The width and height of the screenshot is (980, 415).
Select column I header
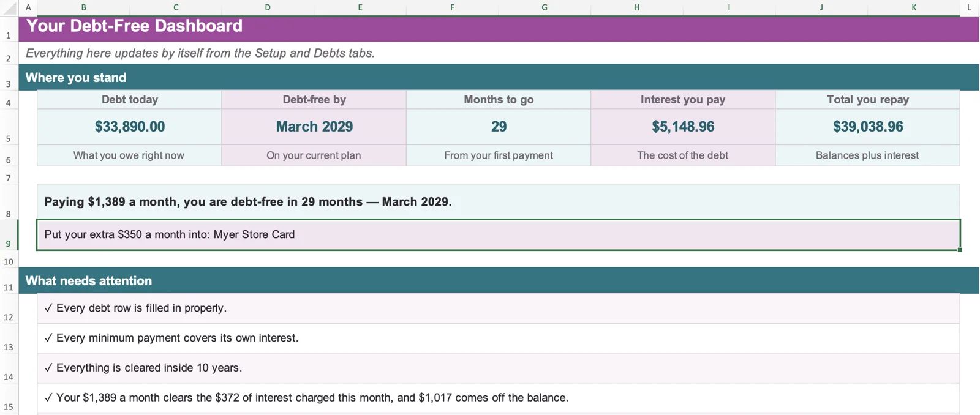click(x=729, y=7)
